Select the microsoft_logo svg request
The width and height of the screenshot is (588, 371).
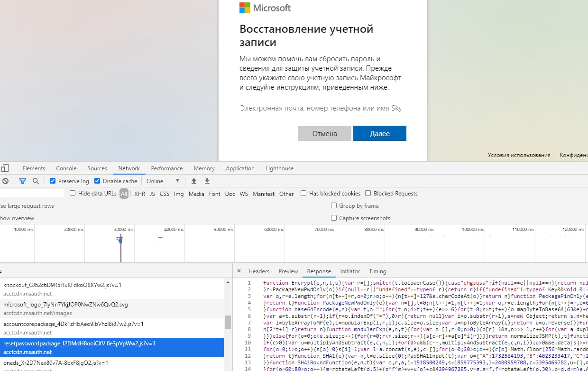click(112, 308)
